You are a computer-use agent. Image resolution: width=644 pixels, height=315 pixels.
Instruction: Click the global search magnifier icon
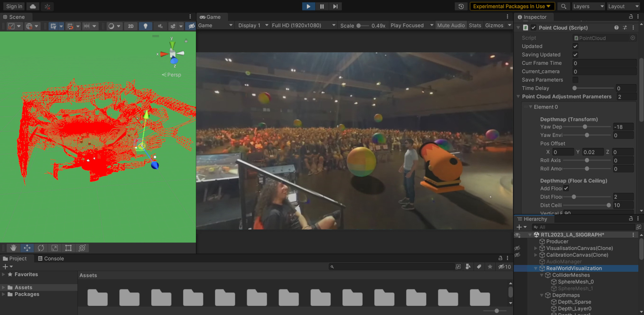click(564, 6)
